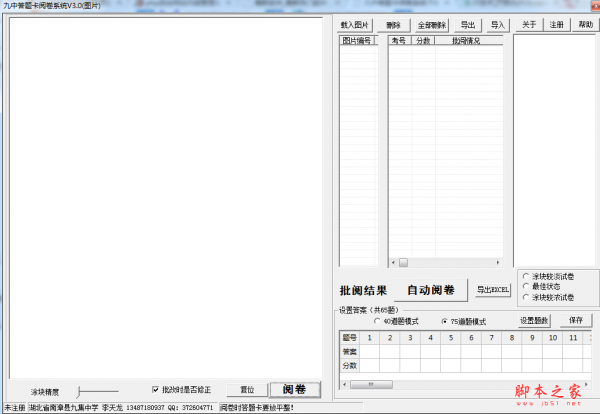Screen dimensions: 600x414
Task: Click score cell for question 3
Action: tap(410, 365)
